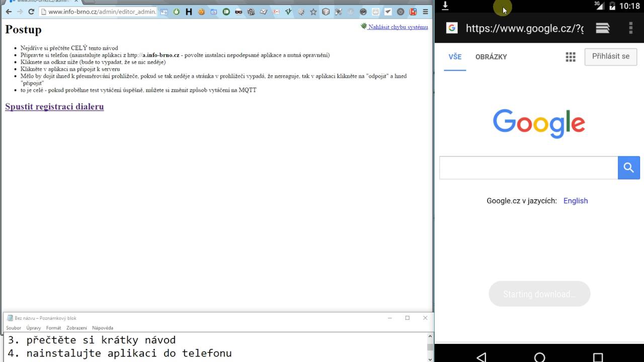644x362 pixels.
Task: Reload the info-brno.cz page
Action: tap(31, 12)
